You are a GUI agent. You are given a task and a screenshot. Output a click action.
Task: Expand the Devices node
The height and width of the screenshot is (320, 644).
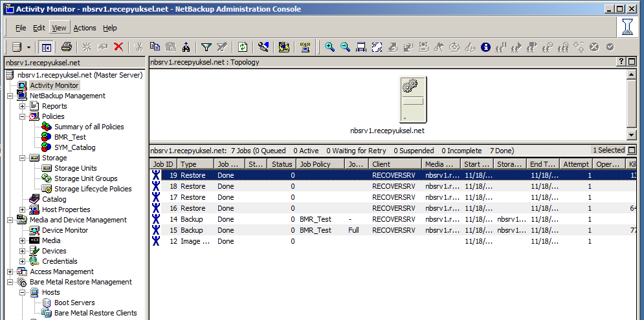pos(22,251)
